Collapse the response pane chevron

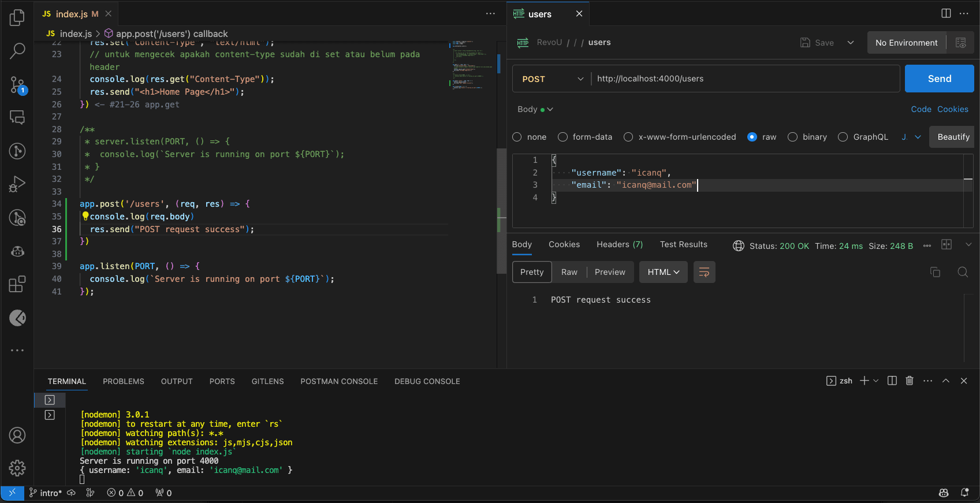[968, 244]
